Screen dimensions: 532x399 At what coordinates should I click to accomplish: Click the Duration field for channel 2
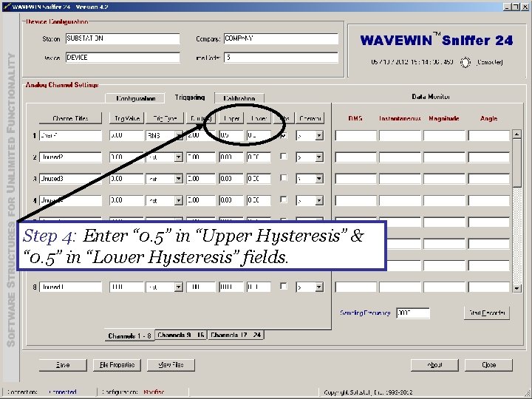click(x=201, y=157)
